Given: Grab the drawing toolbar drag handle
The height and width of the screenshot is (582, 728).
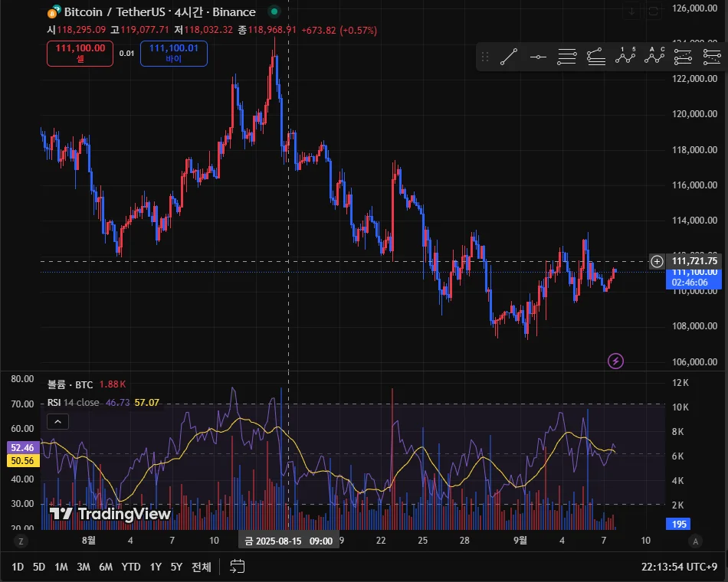Looking at the screenshot, I should tap(485, 57).
